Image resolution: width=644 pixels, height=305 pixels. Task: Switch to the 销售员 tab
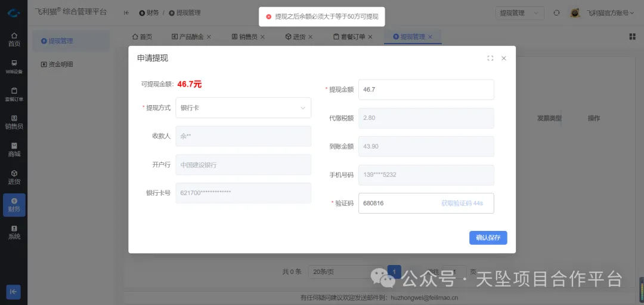click(244, 37)
